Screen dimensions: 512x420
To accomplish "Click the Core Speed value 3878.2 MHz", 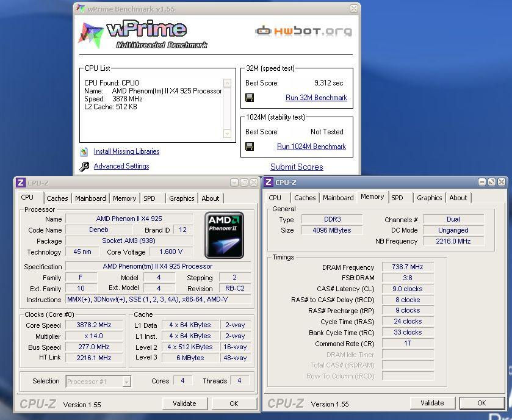I will [94, 325].
